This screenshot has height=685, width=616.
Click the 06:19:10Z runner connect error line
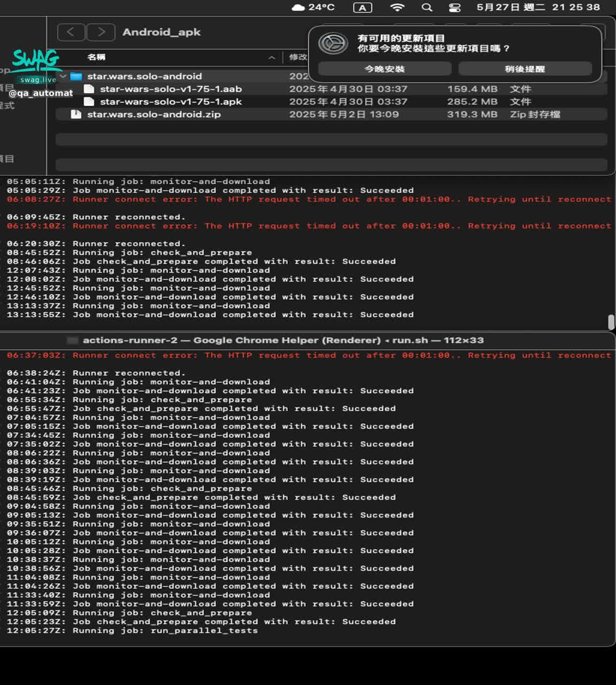click(x=309, y=226)
